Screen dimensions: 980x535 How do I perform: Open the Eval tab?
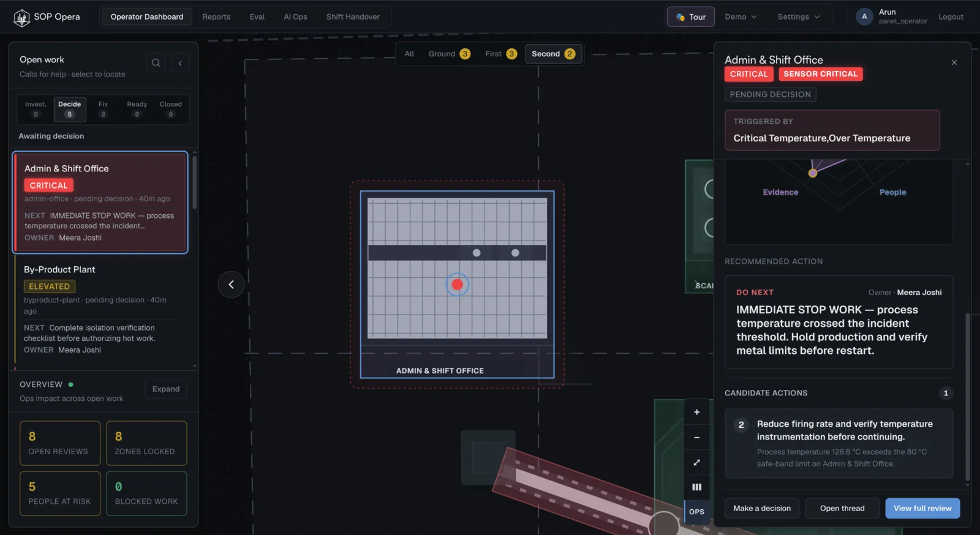point(257,17)
